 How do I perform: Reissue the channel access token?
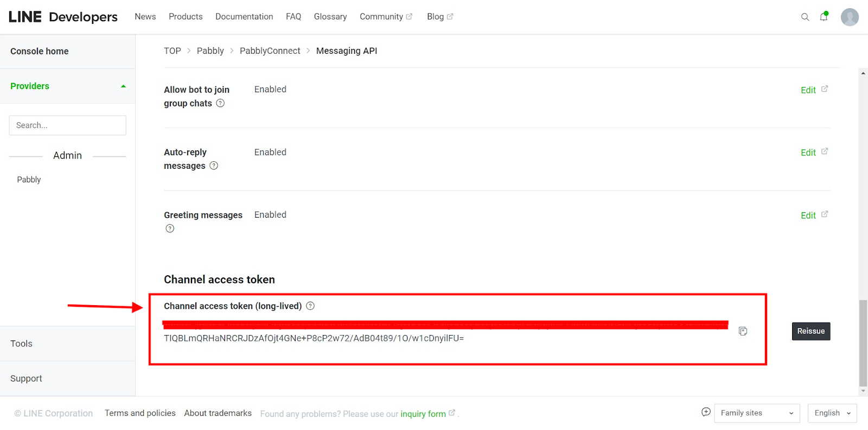pyautogui.click(x=811, y=331)
